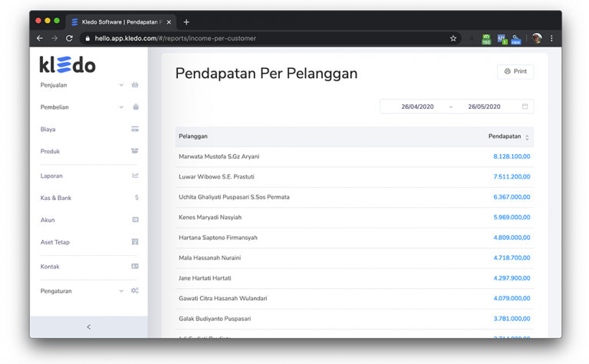Viewport: 589px width, 364px height.
Task: Open a new browser tab
Action: coord(186,22)
